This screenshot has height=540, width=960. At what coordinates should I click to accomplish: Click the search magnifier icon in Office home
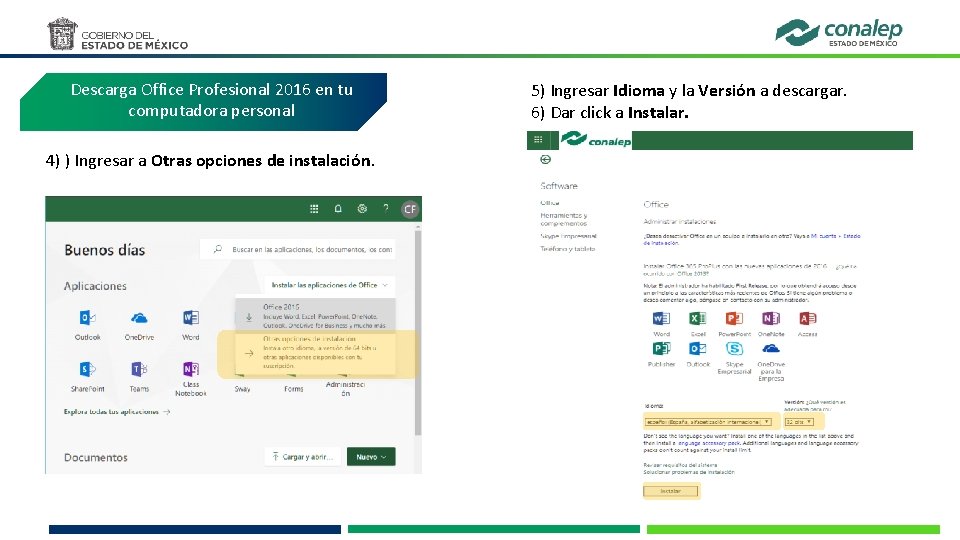pos(217,249)
